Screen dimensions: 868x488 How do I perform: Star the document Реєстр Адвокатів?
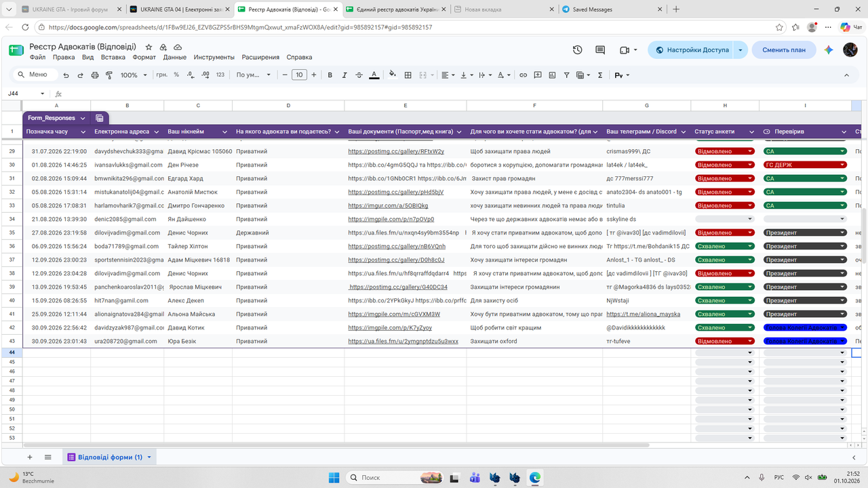point(148,47)
